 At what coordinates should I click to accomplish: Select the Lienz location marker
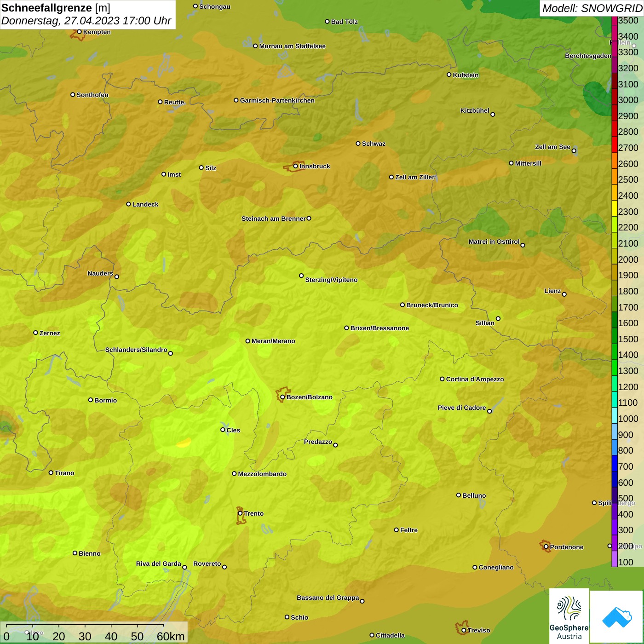pos(564,294)
